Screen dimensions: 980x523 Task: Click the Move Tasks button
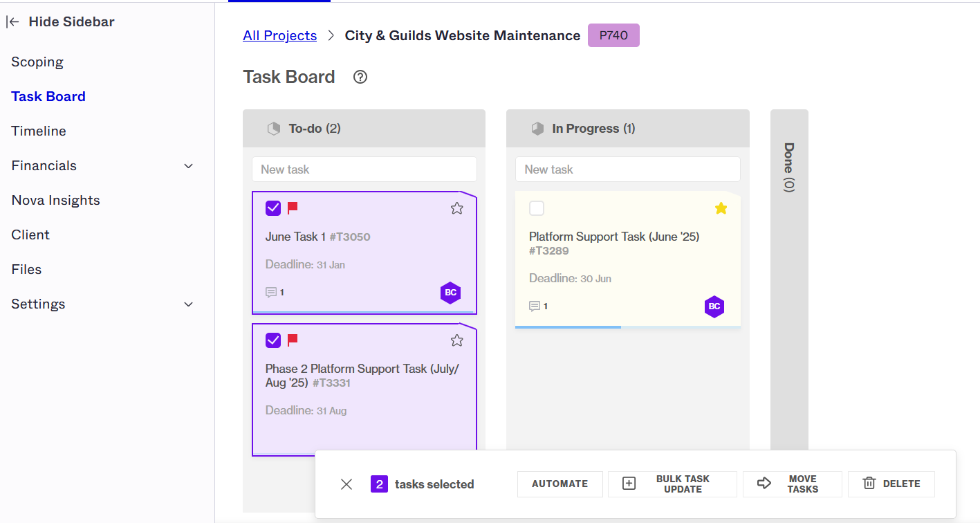(792, 484)
